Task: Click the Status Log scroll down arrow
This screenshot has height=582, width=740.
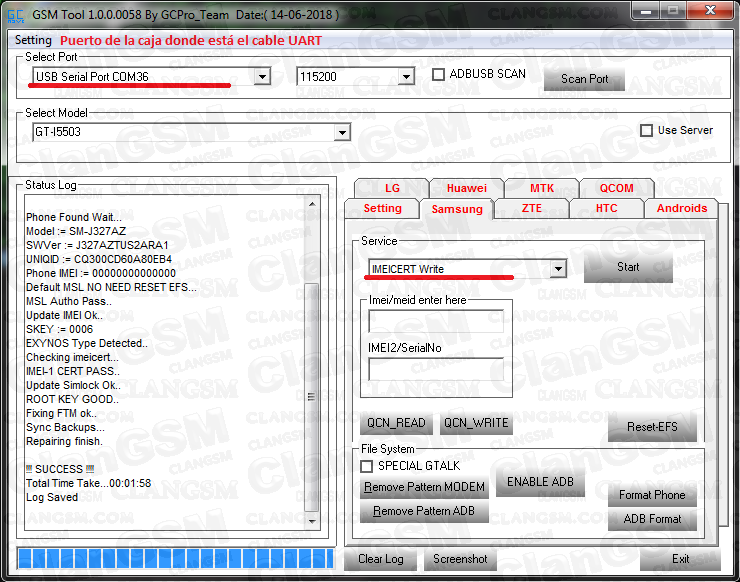Action: coord(312,521)
